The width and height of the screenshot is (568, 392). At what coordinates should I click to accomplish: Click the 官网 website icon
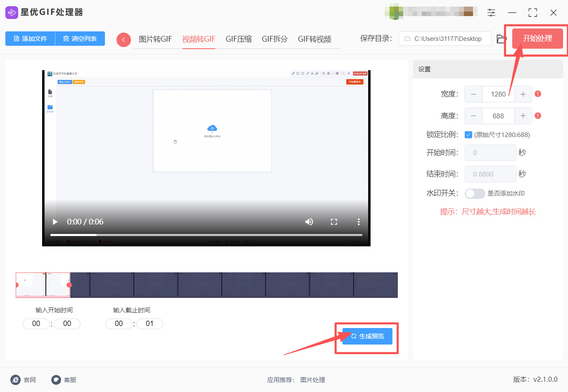15,380
